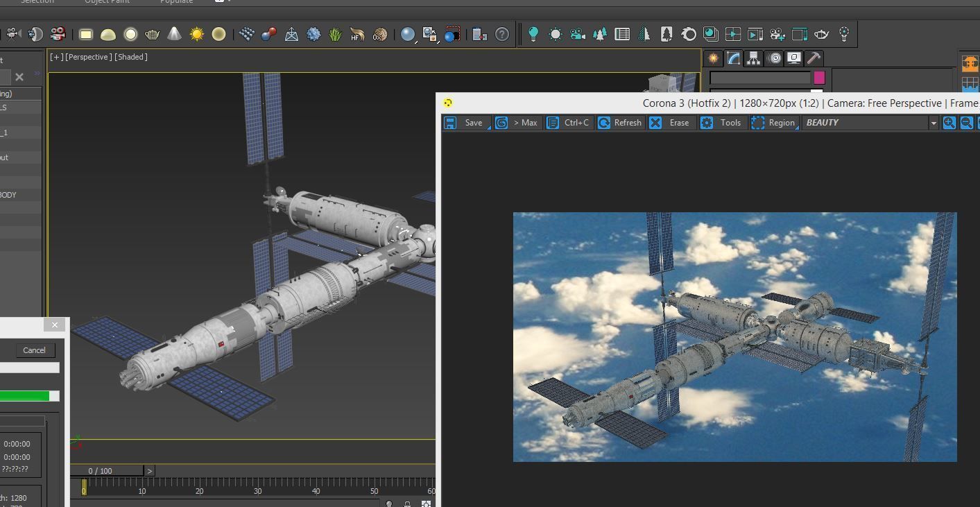
Task: Click the question mark help icon
Action: tap(502, 34)
